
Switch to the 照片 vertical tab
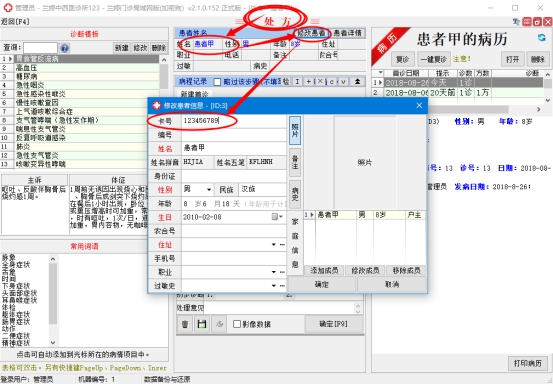coord(295,130)
